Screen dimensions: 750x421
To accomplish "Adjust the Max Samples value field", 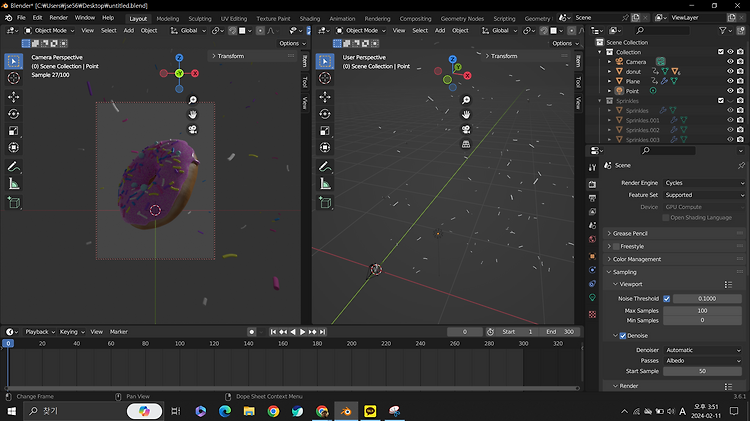I will pyautogui.click(x=702, y=311).
